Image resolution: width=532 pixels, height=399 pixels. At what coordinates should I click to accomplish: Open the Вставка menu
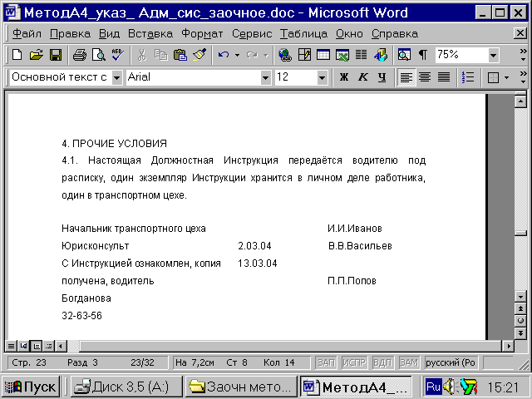(x=150, y=33)
